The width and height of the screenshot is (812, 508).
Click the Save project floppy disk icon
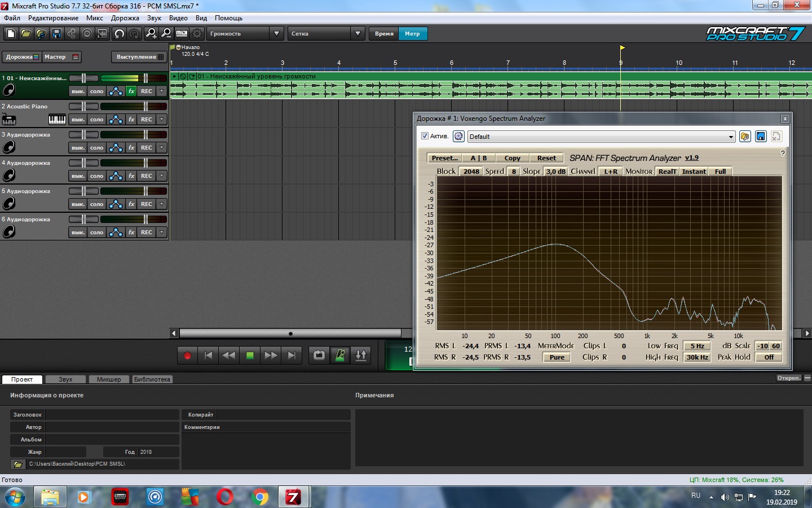[x=56, y=34]
